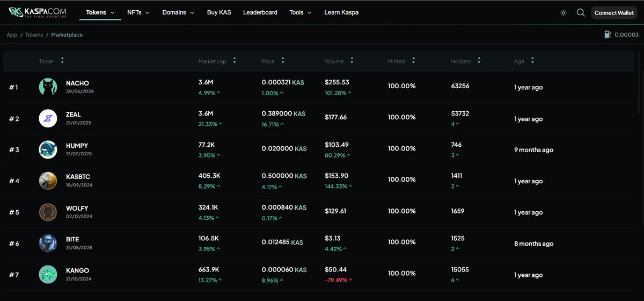The image size is (644, 301).
Task: Select the WOLFY ticker name
Action: click(x=77, y=208)
